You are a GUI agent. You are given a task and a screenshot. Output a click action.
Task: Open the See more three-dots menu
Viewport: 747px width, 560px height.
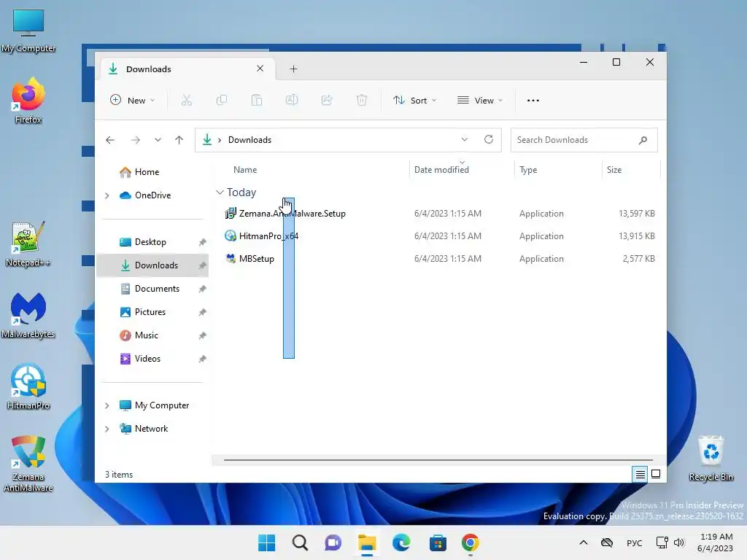coord(533,101)
